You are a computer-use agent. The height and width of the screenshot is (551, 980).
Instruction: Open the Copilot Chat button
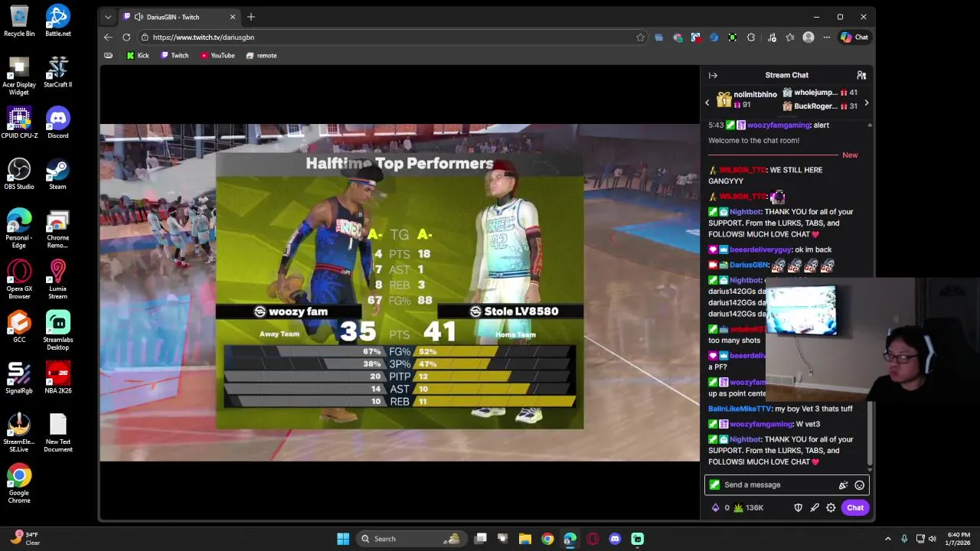(x=854, y=37)
